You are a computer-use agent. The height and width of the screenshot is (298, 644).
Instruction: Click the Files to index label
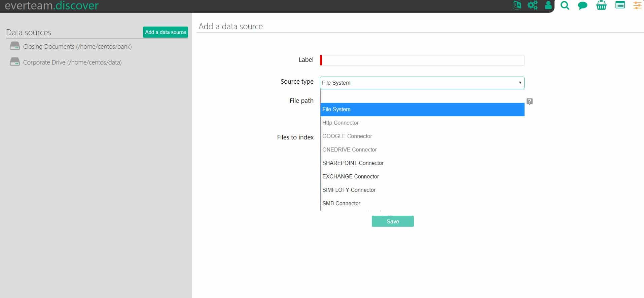pos(295,137)
